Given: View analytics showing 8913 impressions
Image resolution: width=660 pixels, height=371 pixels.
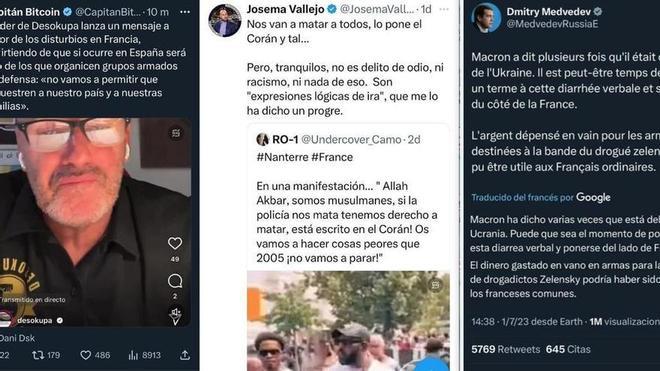Looking at the screenshot, I should tap(144, 355).
